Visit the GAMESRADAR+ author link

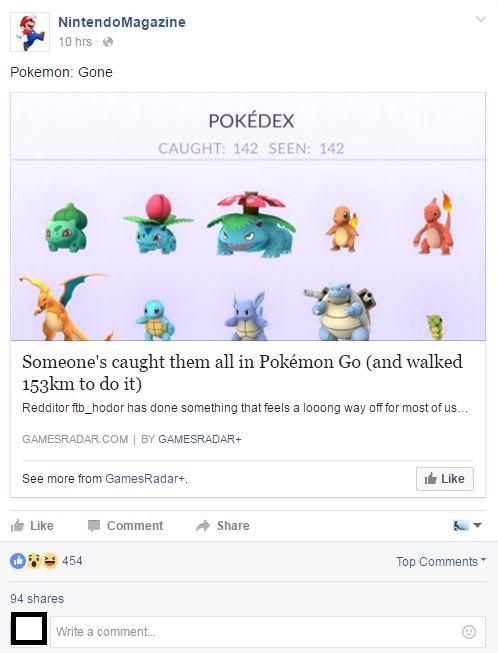click(x=200, y=439)
